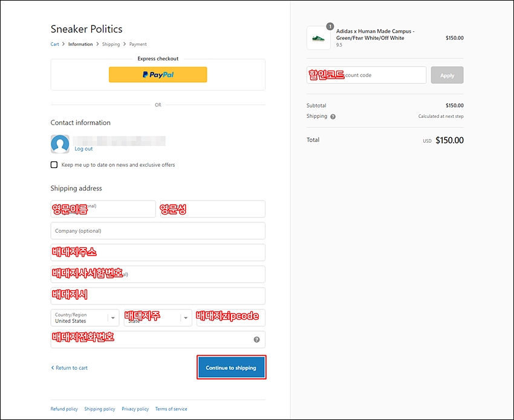Image resolution: width=514 pixels, height=420 pixels.
Task: Focus the Company (optional) field
Action: [158, 231]
